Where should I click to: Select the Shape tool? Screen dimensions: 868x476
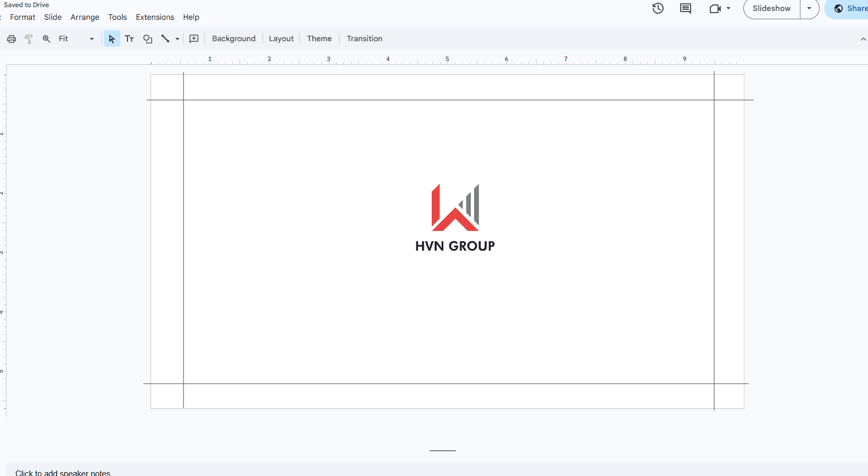148,39
